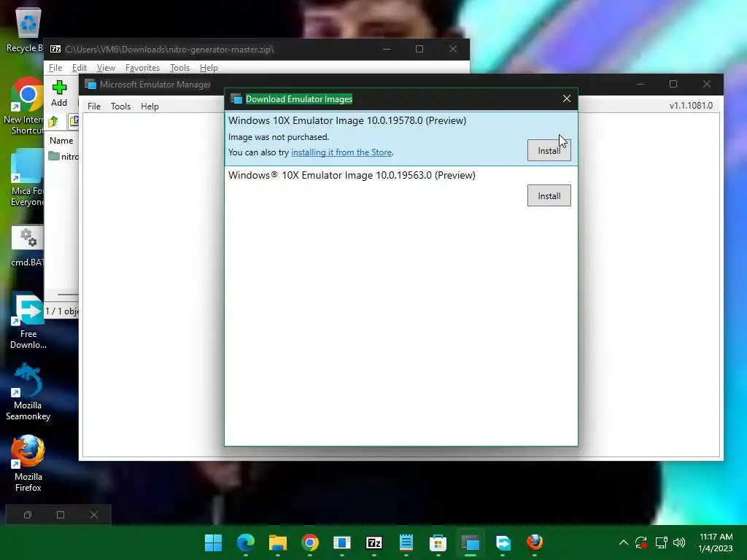747x560 pixels.
Task: Open File menu in the 7-Zip window
Action: click(x=55, y=68)
